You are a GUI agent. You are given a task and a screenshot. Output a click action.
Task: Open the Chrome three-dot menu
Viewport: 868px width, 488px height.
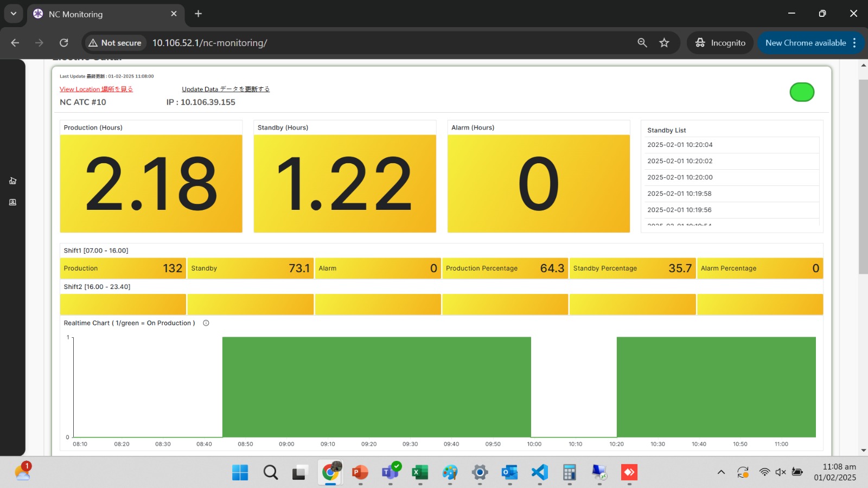854,43
